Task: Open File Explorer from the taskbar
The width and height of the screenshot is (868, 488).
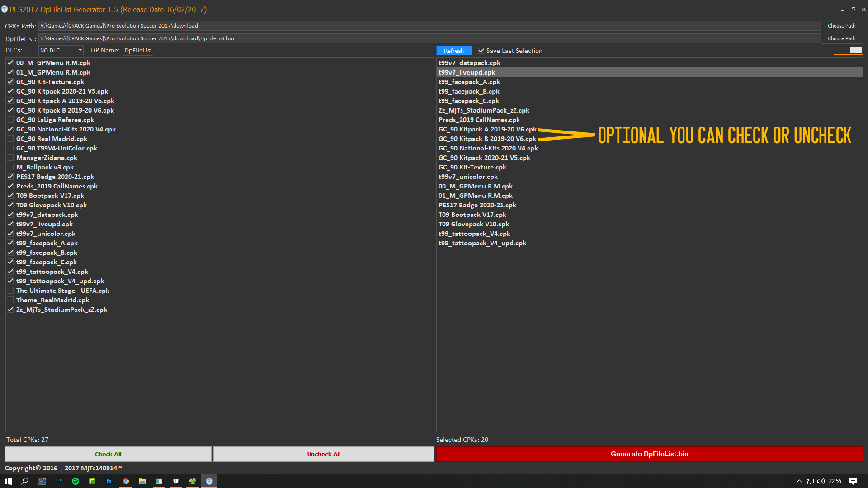Action: pyautogui.click(x=142, y=481)
